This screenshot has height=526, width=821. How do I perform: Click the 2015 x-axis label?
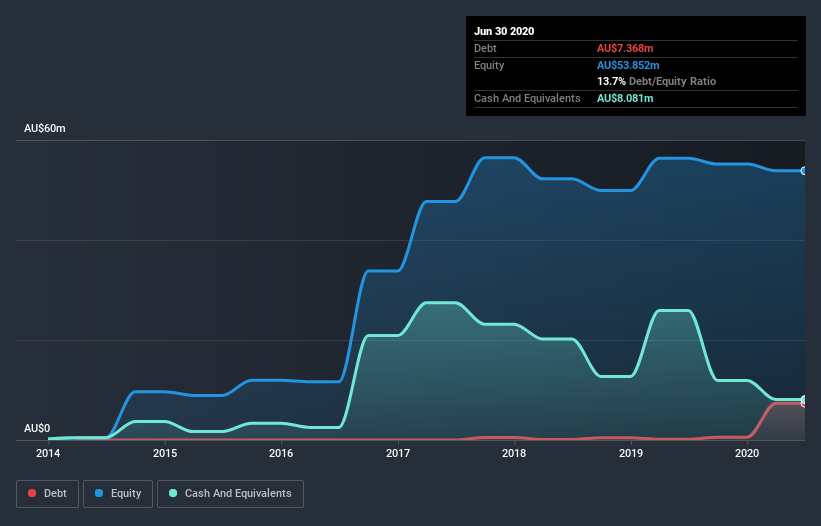(x=165, y=453)
